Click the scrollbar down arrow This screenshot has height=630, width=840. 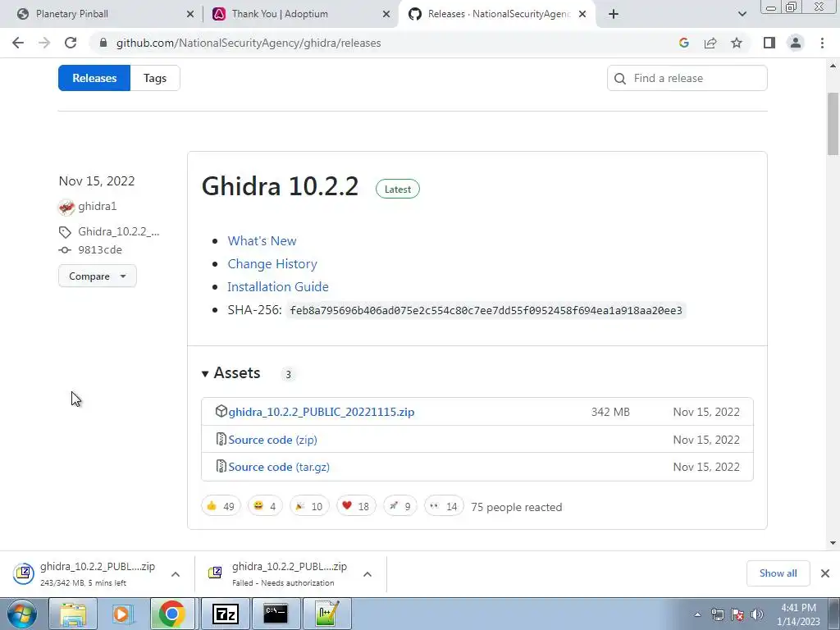click(833, 543)
